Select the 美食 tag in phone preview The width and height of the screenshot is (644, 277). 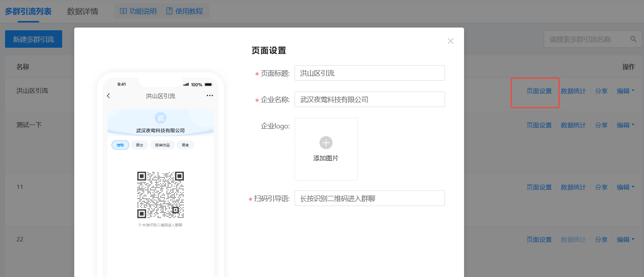pos(185,145)
